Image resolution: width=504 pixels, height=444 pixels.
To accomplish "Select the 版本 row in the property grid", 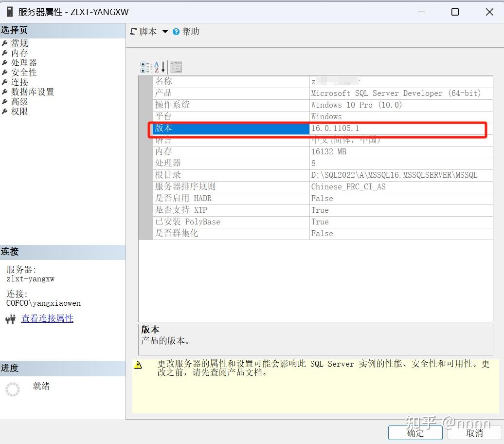I will pos(219,128).
